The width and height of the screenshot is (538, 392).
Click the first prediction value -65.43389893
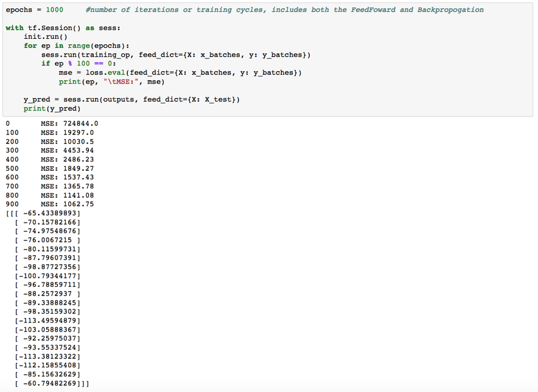[x=50, y=213]
